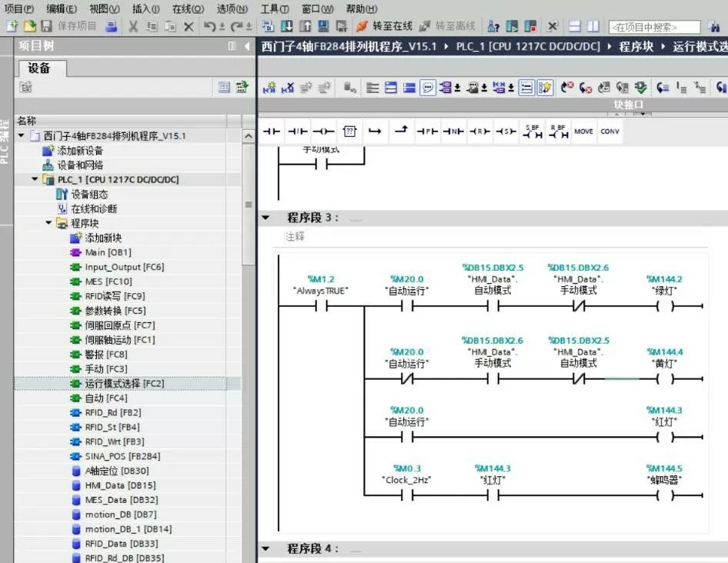Click the negative edge N contact icon
Viewport: 728px width, 563px height.
(x=453, y=132)
